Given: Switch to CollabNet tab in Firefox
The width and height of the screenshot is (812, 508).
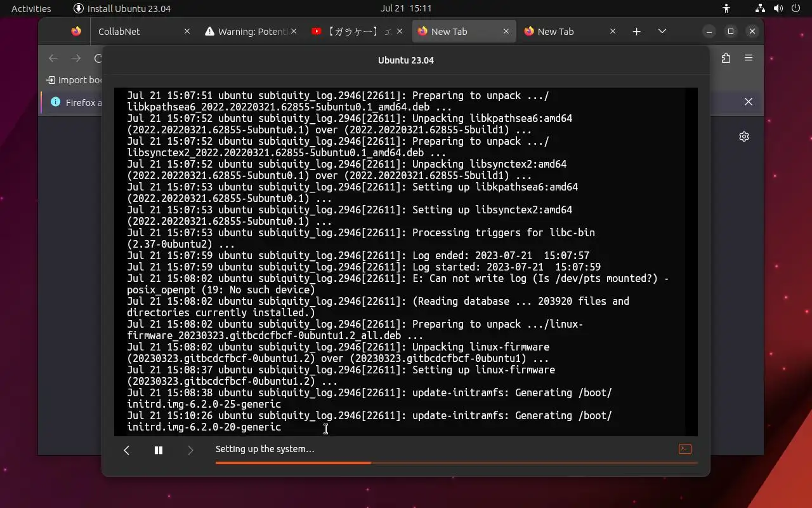Looking at the screenshot, I should coord(143,31).
